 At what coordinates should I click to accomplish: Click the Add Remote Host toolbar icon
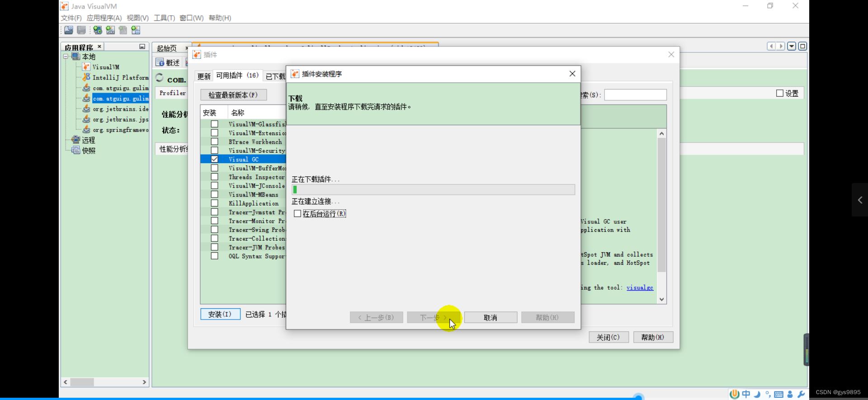(x=98, y=30)
